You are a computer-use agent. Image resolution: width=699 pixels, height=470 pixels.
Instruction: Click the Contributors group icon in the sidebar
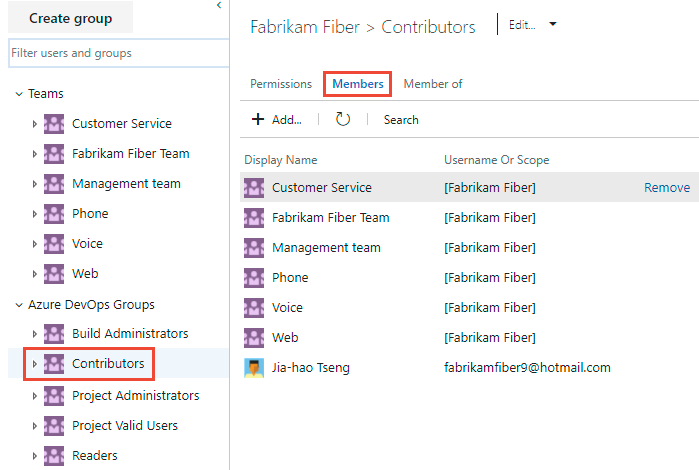pyautogui.click(x=54, y=364)
